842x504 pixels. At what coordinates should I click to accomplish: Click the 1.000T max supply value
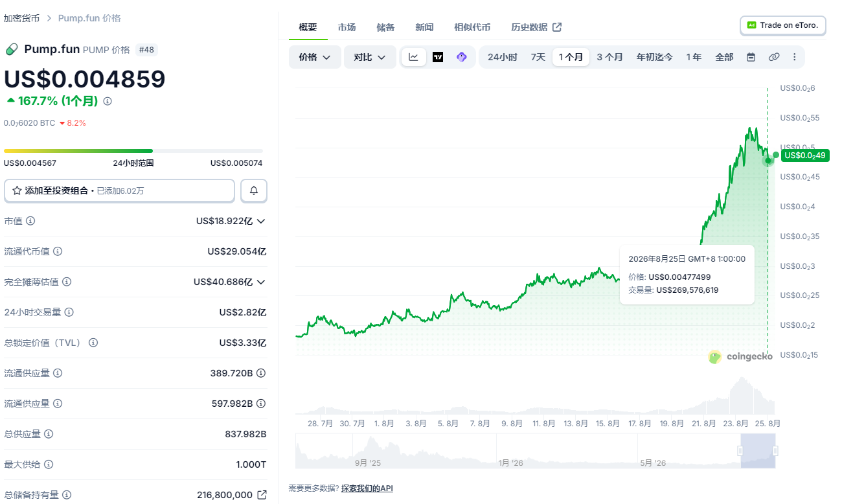point(251,464)
